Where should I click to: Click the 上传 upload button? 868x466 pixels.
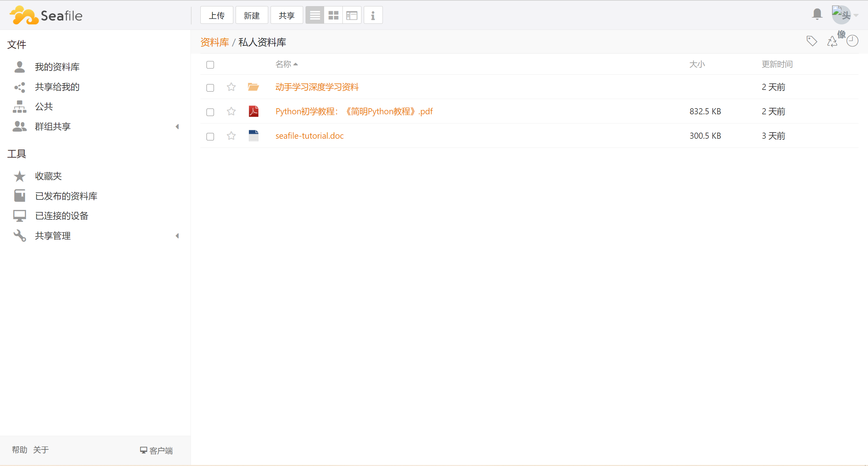pyautogui.click(x=217, y=15)
